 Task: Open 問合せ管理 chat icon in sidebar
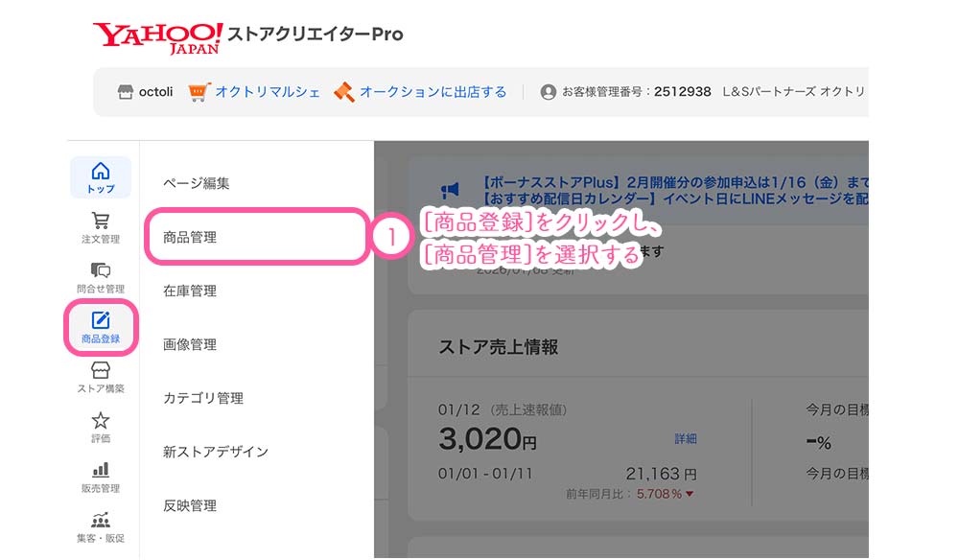pyautogui.click(x=101, y=276)
